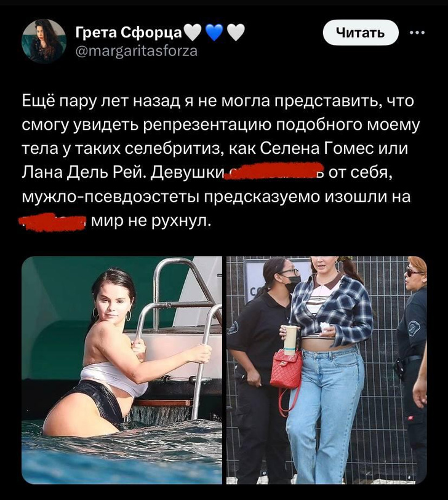Viewport: 448px width, 500px height.
Task: Open the Грета Сфорца display name
Action: coord(129,33)
